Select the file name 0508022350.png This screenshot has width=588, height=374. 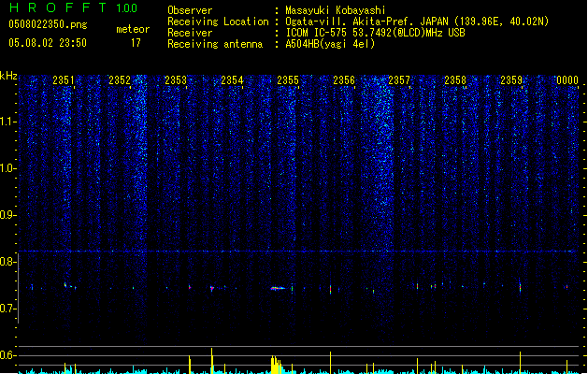tap(48, 24)
